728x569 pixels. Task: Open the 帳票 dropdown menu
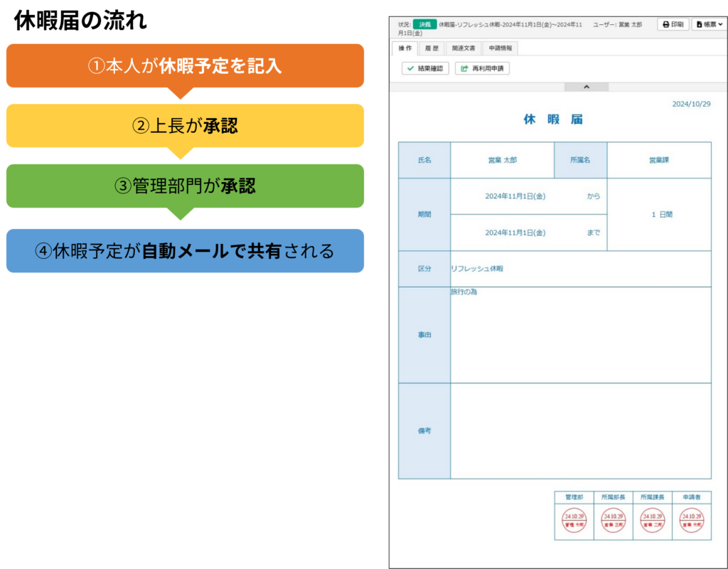pyautogui.click(x=710, y=24)
